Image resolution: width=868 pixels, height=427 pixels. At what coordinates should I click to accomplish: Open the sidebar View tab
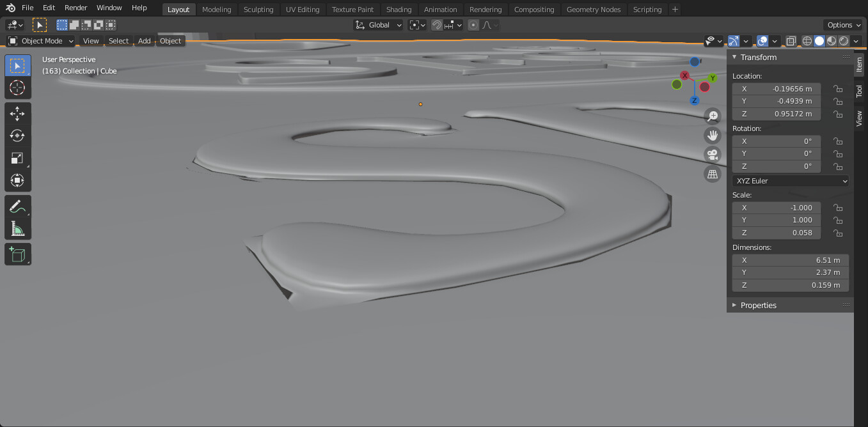point(859,118)
